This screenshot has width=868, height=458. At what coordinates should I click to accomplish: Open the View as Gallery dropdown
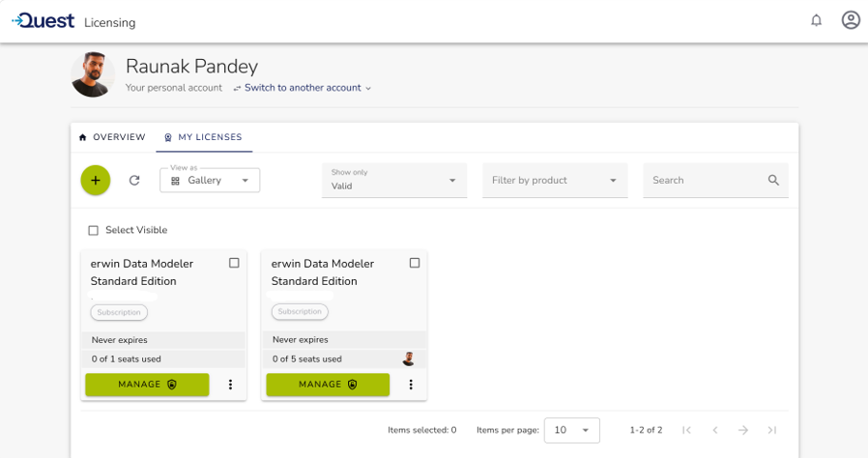210,181
